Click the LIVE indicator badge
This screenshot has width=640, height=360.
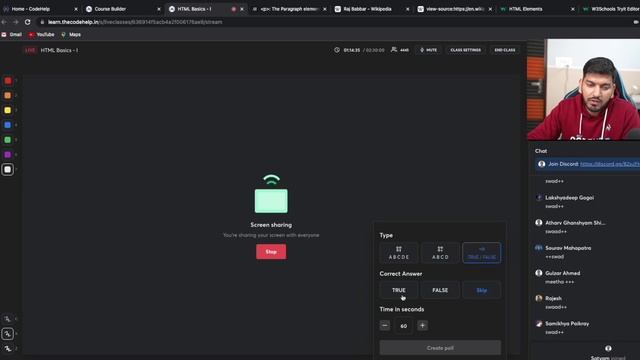[30, 50]
